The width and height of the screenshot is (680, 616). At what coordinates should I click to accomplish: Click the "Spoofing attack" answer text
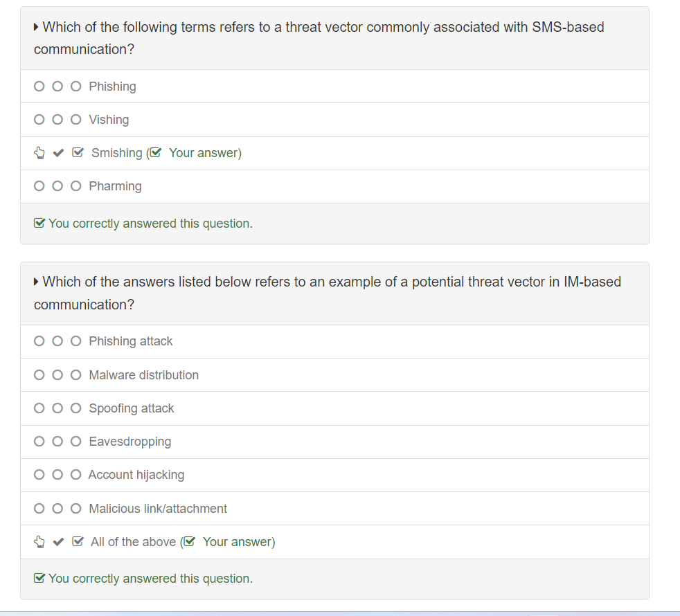132,408
